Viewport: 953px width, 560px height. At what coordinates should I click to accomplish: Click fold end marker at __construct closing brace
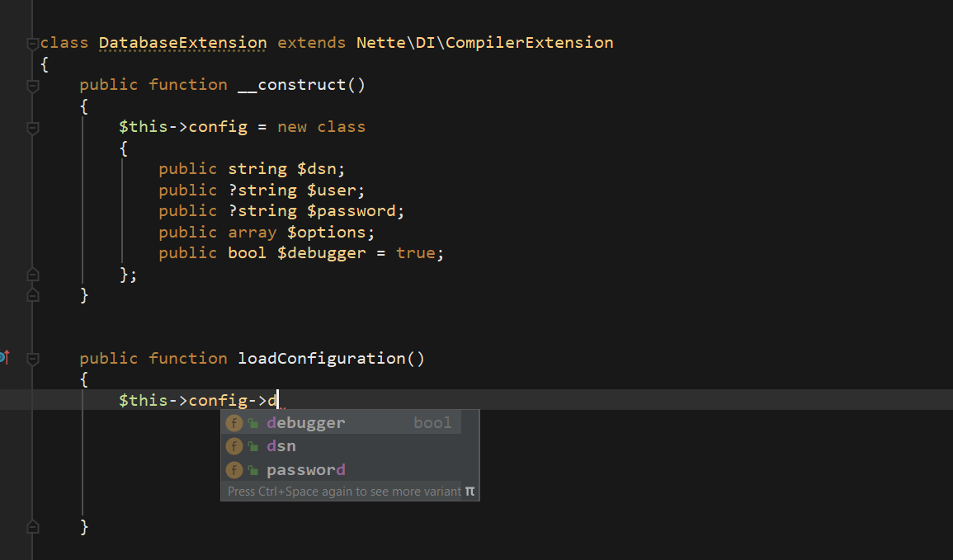33,295
